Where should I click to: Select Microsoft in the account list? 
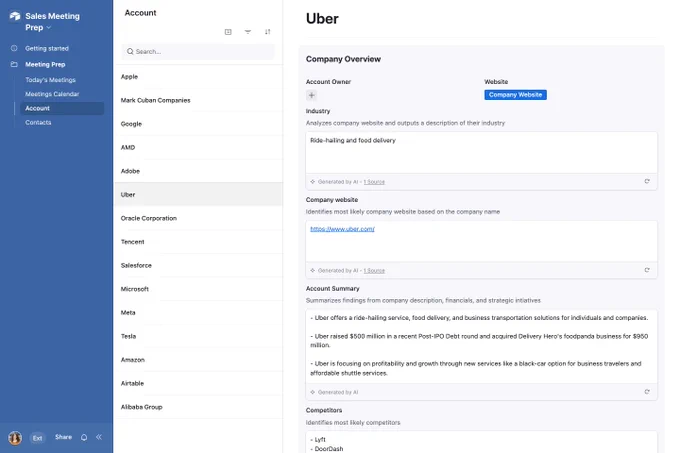tap(198, 289)
